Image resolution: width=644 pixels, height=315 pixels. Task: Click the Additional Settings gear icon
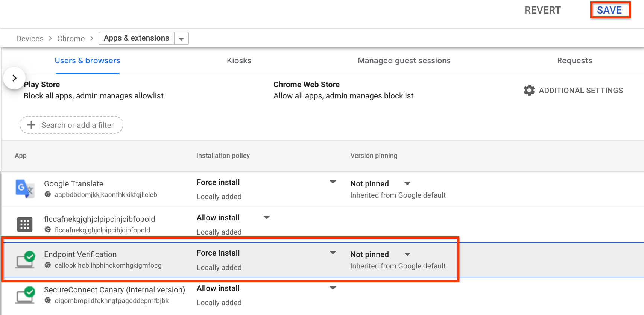[529, 90]
